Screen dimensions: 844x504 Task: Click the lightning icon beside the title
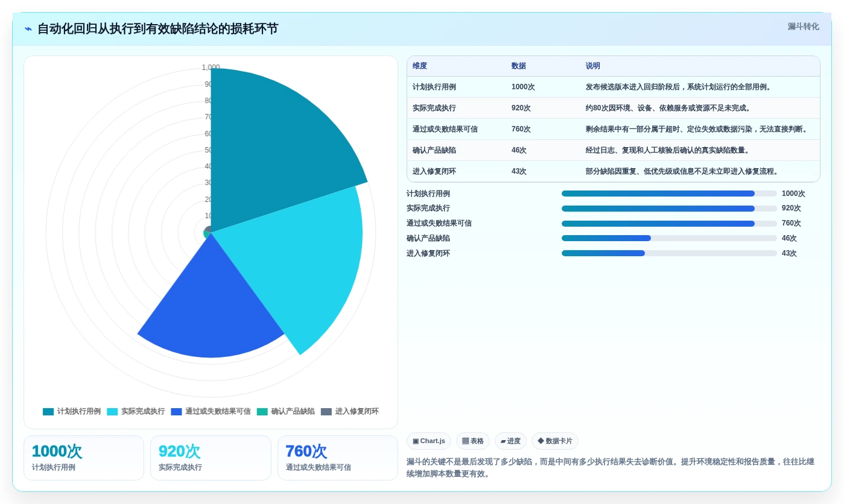point(28,29)
